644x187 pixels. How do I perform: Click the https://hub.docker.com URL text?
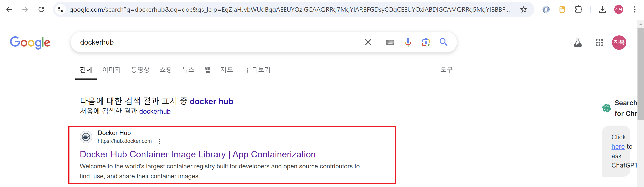(x=125, y=141)
